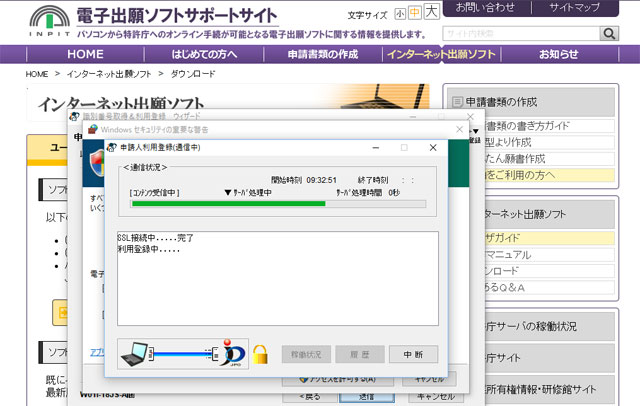Open the お知らせ navigation tab
Screen dimensions: 640x406
point(558,54)
